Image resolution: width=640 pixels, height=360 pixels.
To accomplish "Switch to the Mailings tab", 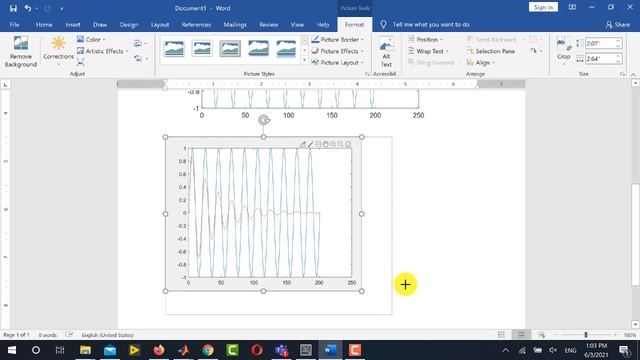I will [x=235, y=24].
